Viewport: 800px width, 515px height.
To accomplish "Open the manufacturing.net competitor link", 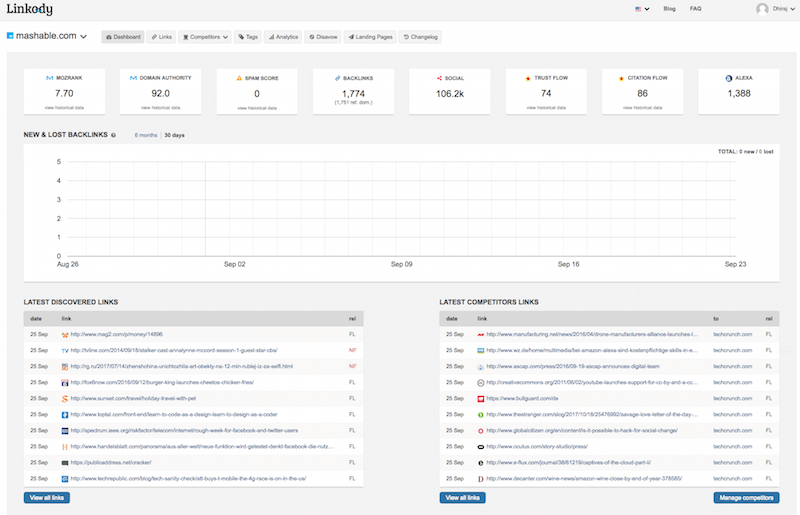I will click(x=592, y=334).
